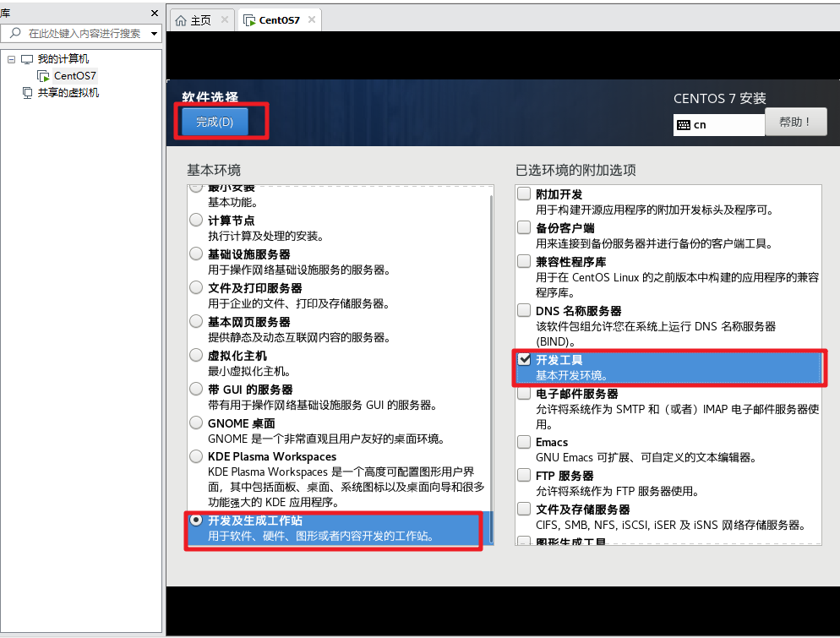Click the text 用于操作网络基础设施服务的服务器。
The width and height of the screenshot is (840, 638).
(x=299, y=270)
